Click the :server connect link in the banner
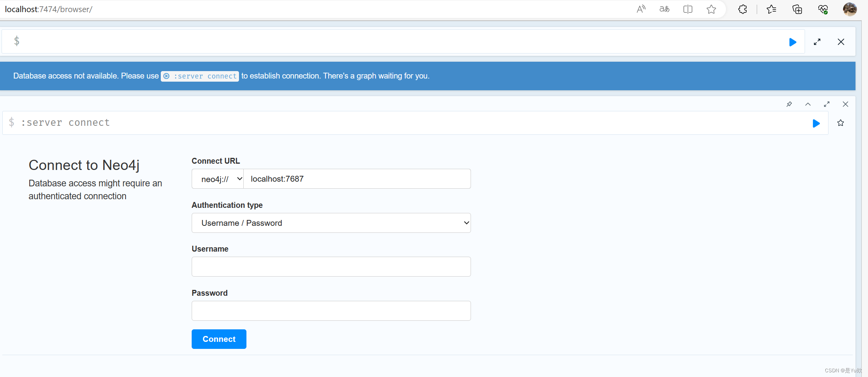The width and height of the screenshot is (868, 377). [200, 76]
